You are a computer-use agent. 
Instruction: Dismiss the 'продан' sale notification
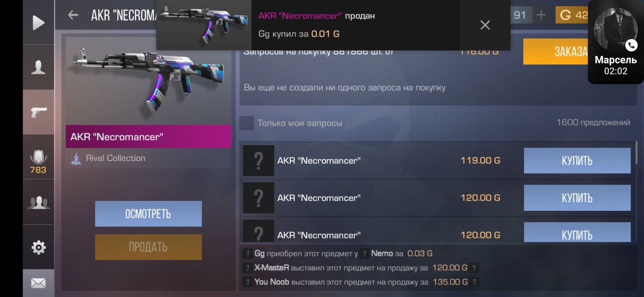(x=485, y=25)
